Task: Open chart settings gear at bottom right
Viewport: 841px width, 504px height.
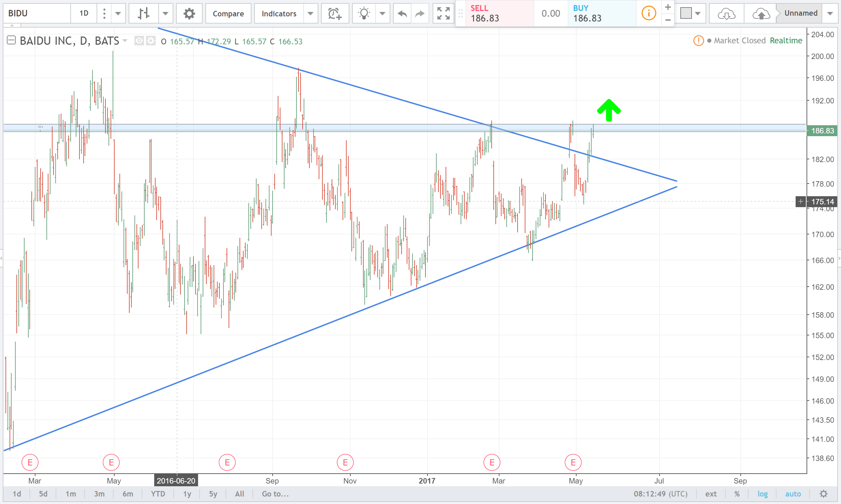Action: pyautogui.click(x=824, y=494)
